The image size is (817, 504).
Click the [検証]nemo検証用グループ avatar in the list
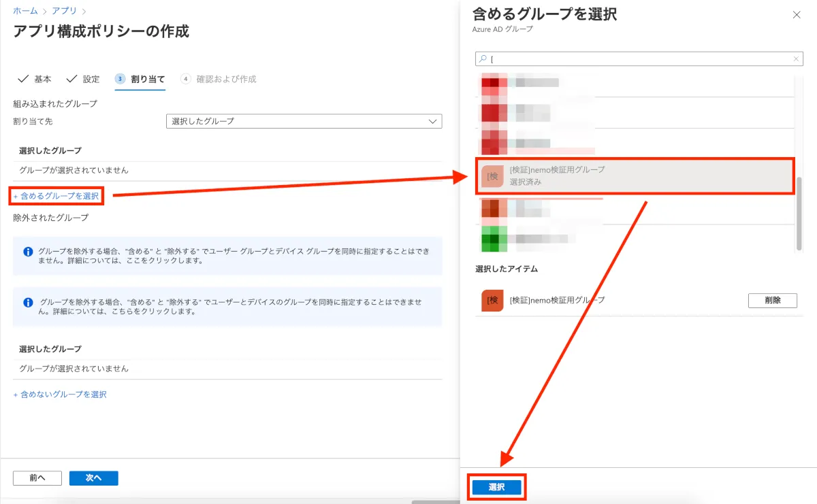(x=492, y=176)
